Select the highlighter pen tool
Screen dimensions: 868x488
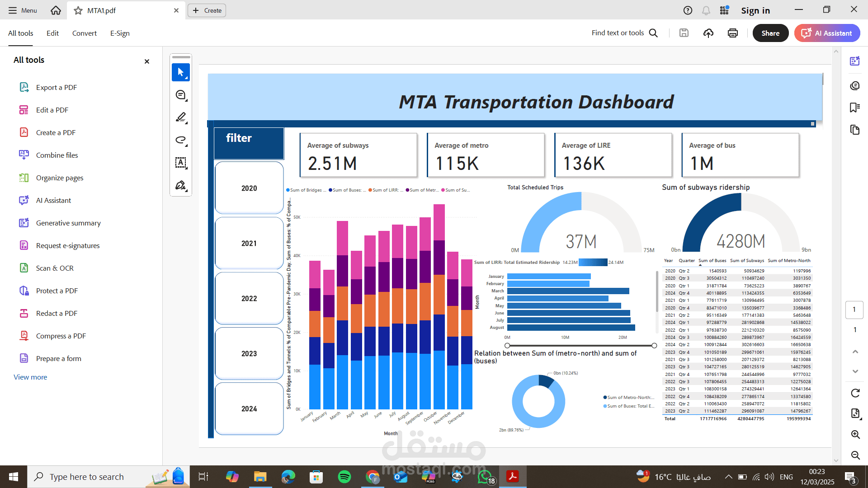pos(181,117)
